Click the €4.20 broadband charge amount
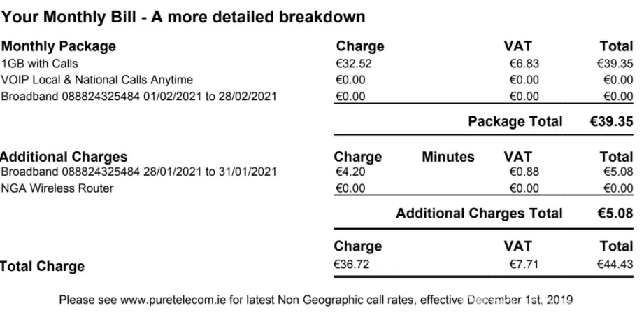The image size is (644, 327). 350,172
